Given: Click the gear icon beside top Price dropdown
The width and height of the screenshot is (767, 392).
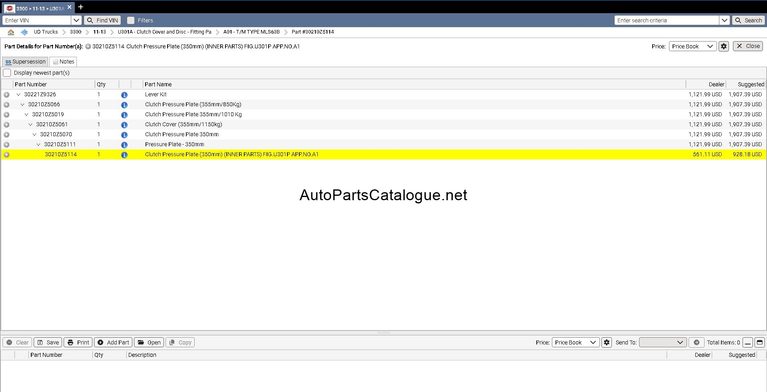Looking at the screenshot, I should (x=724, y=46).
